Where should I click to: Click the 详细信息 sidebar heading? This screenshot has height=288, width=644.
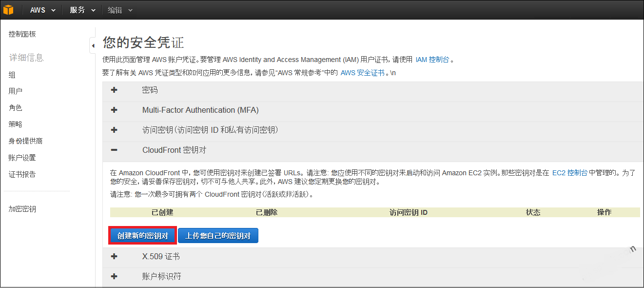26,58
